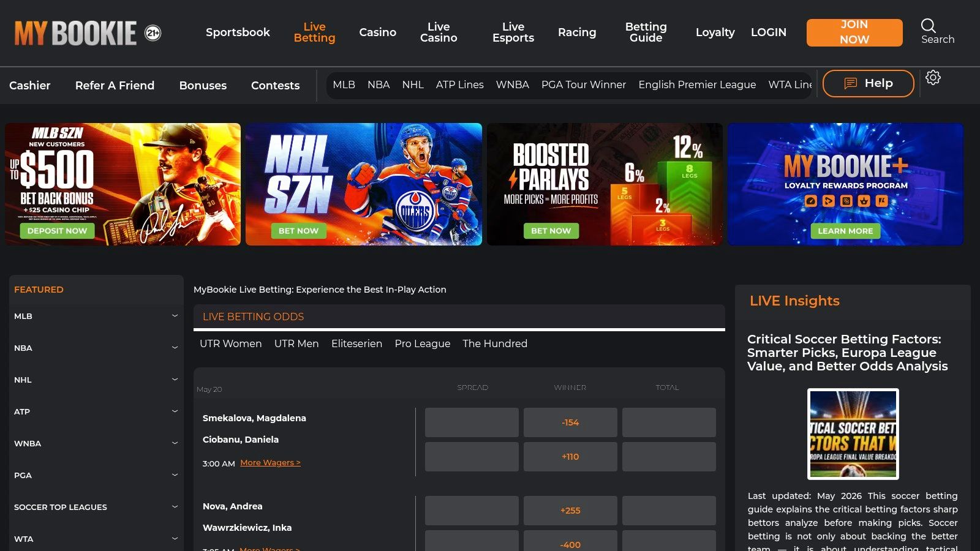Screen dimensions: 980x551
Task: Click DEPOSIT NOW on MLB banner
Action: click(x=58, y=231)
